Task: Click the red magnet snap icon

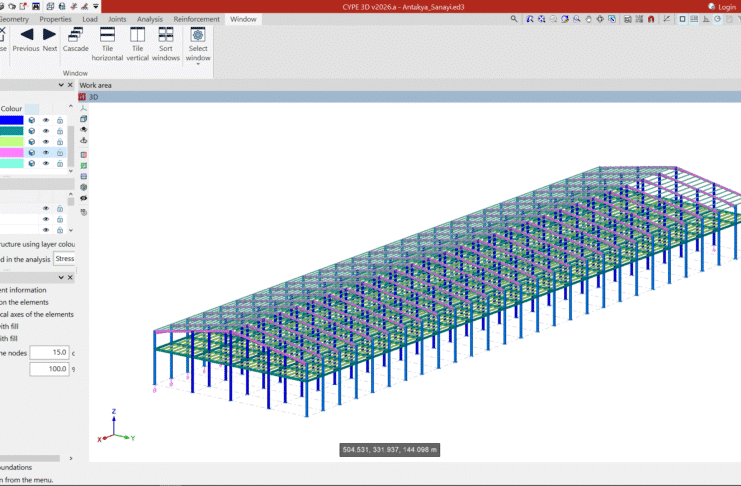Action: click(x=651, y=19)
